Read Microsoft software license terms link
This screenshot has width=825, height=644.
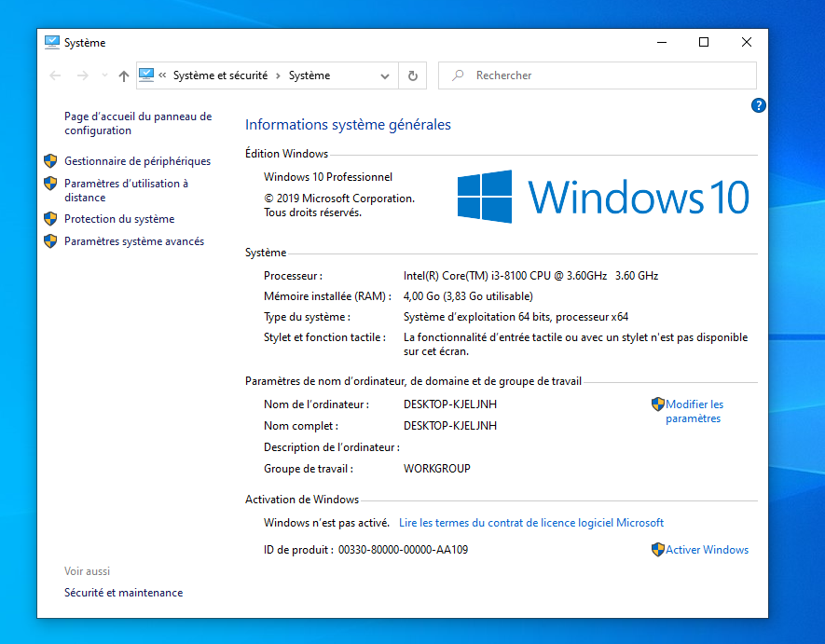(x=530, y=523)
